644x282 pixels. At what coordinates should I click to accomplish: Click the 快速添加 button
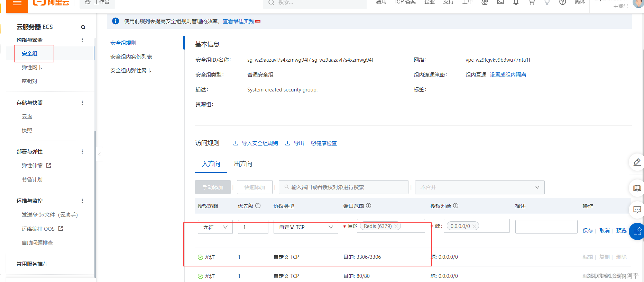(x=255, y=187)
